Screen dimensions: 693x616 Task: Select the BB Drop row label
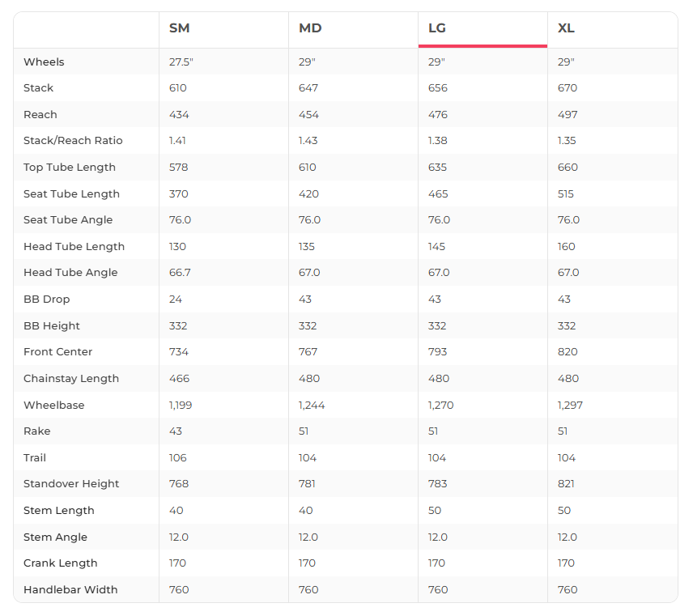47,300
